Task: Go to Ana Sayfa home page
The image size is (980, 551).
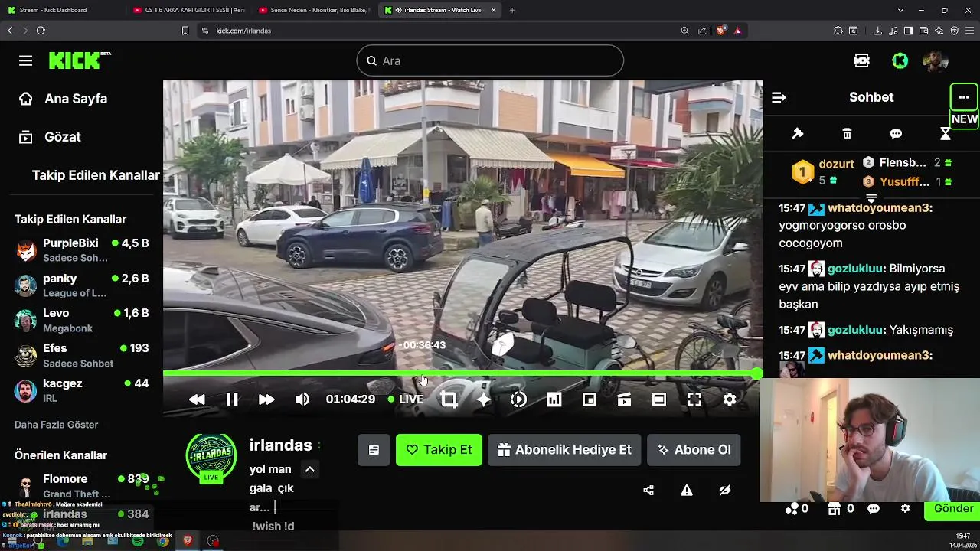Action: click(76, 99)
